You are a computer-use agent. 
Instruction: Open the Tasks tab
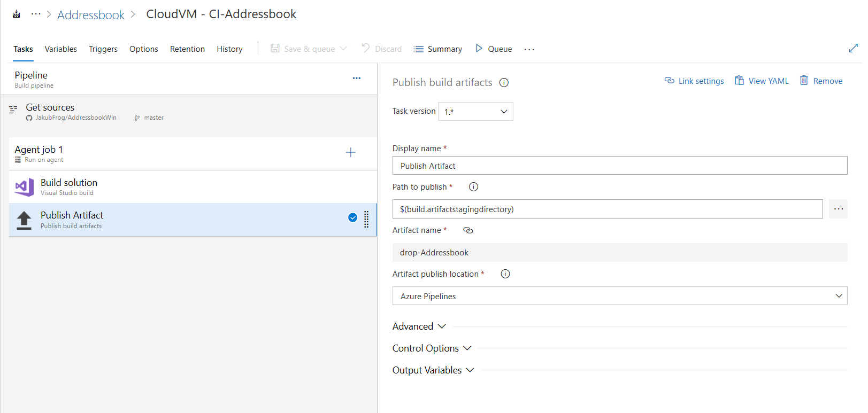[x=23, y=49]
